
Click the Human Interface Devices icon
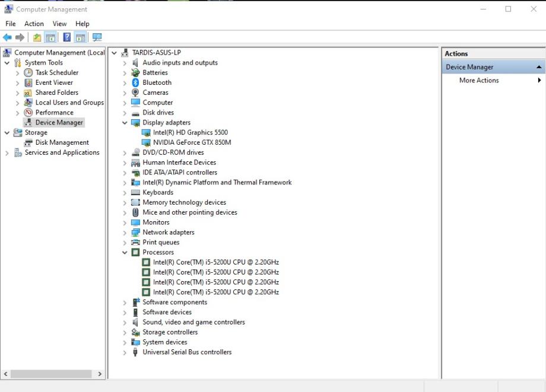135,162
